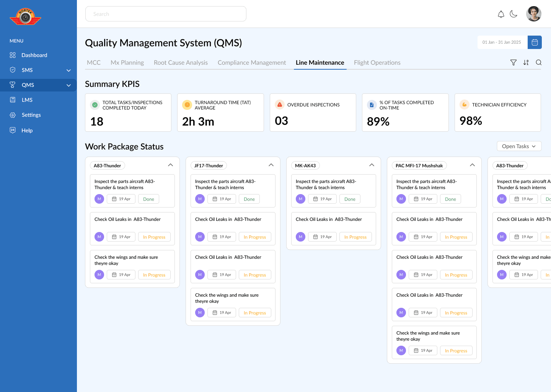This screenshot has height=392, width=551.
Task: Collapse the PAC MFI-17 Mushshak package
Action: [473, 165]
